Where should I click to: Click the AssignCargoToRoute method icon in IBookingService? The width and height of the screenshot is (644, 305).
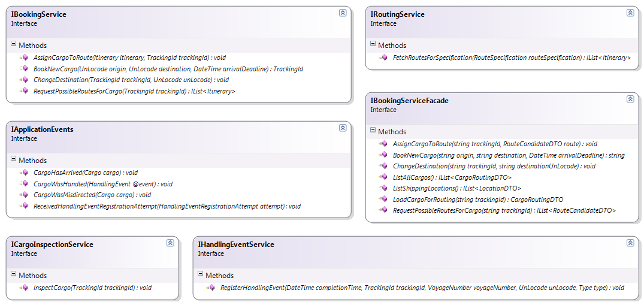(24, 58)
